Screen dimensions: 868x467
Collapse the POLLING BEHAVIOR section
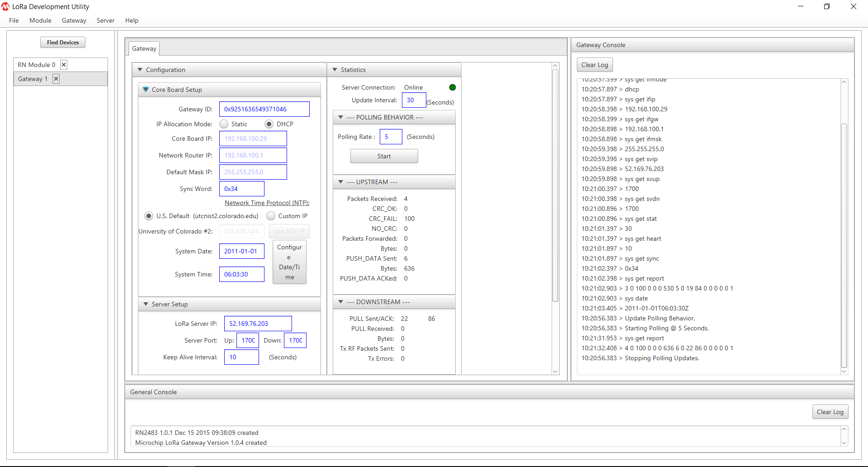(340, 117)
